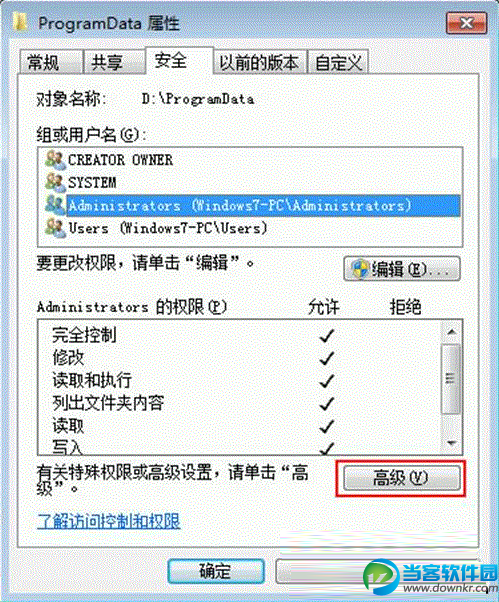Click the 高级(V) advanced button

402,478
